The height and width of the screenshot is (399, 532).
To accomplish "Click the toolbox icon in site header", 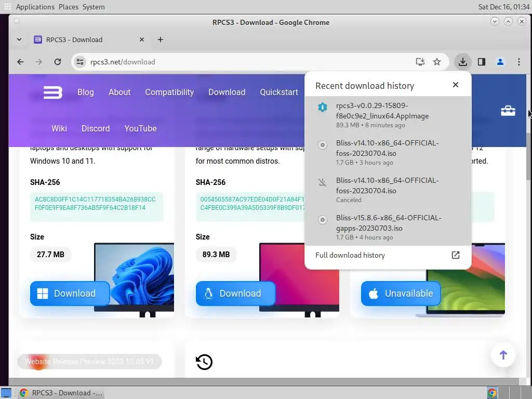I will (x=508, y=111).
